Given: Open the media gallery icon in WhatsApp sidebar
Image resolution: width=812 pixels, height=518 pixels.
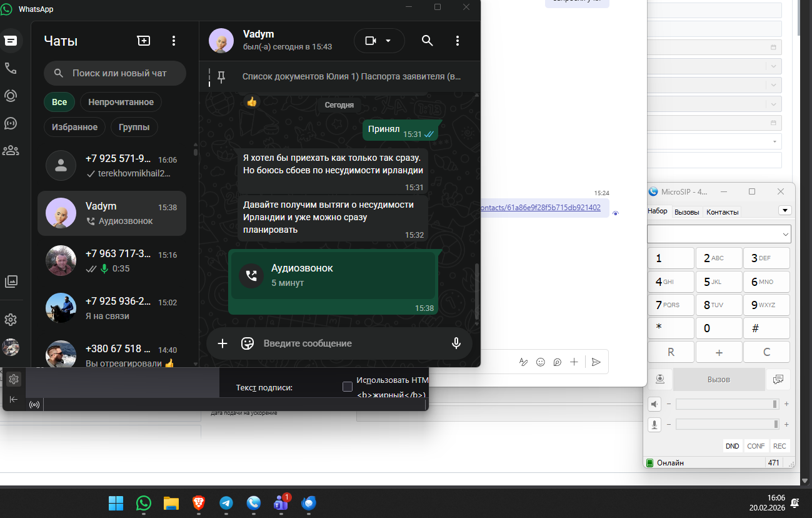Looking at the screenshot, I should click(11, 282).
